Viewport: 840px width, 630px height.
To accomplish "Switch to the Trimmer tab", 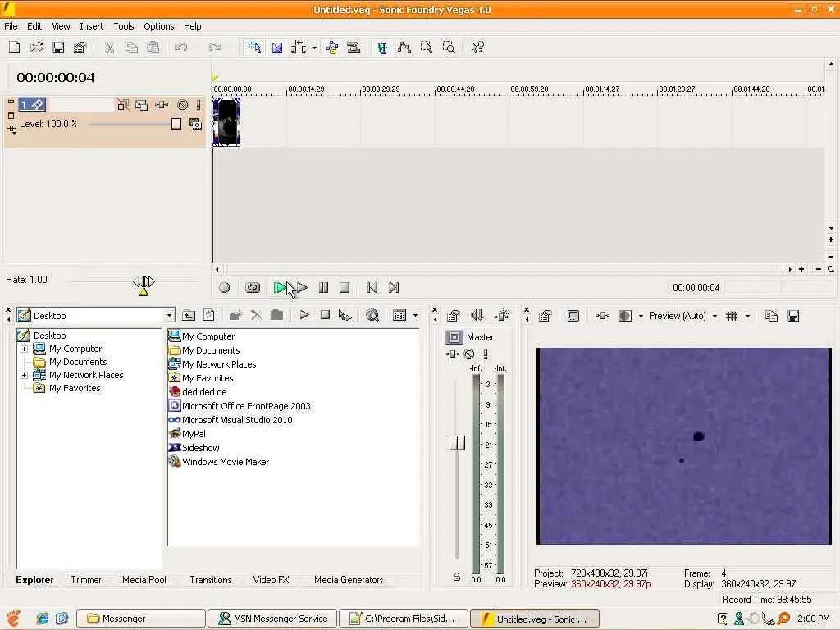I will tap(85, 580).
